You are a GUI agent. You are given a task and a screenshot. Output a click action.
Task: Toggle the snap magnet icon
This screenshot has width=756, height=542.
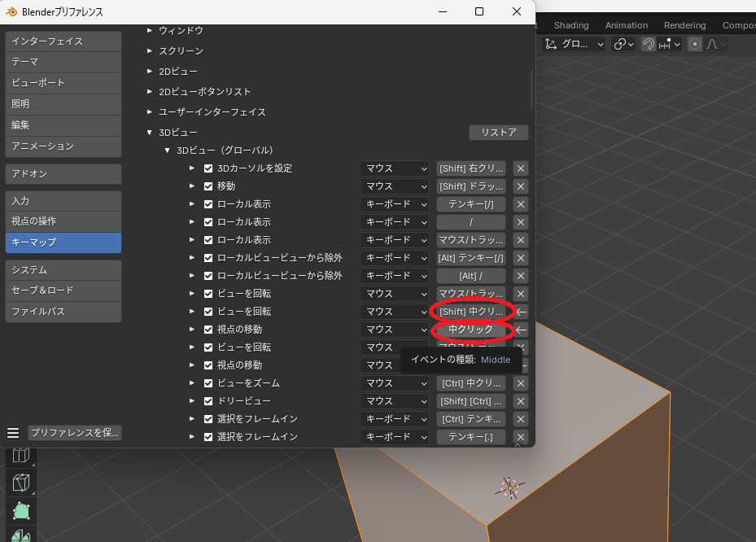pyautogui.click(x=649, y=45)
